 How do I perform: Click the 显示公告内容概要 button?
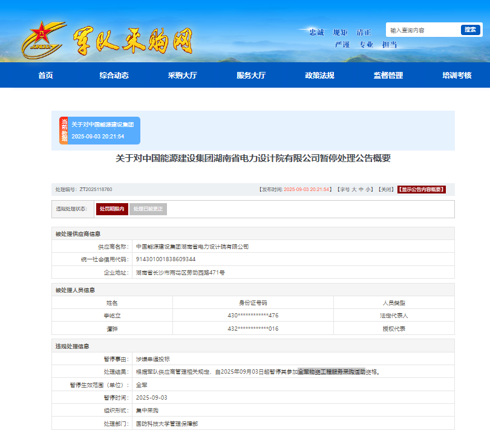tap(422, 189)
